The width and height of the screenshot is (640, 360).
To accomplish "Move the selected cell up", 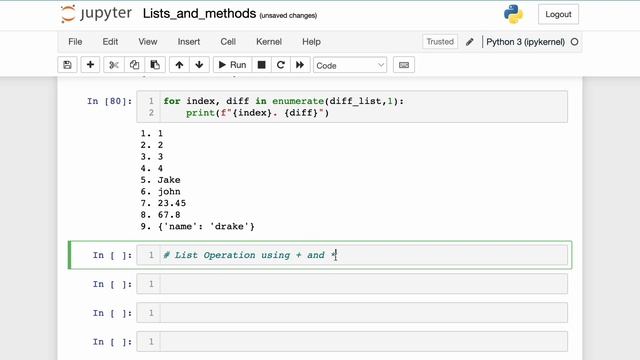I will coord(179,65).
